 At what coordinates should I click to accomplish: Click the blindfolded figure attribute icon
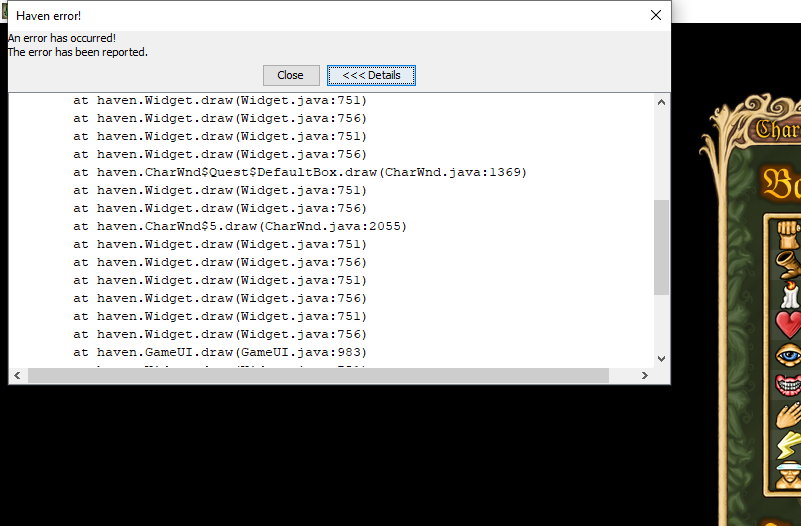click(789, 475)
